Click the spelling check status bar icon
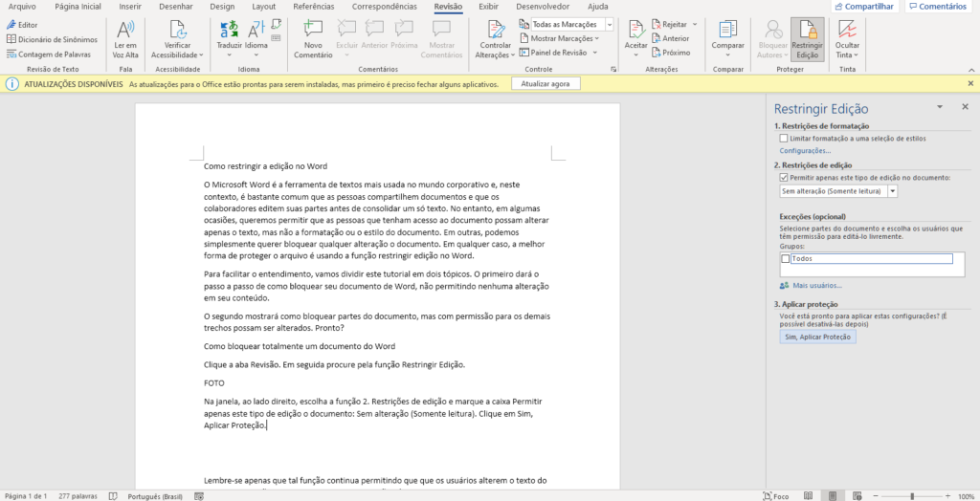The image size is (980, 501). tap(113, 496)
